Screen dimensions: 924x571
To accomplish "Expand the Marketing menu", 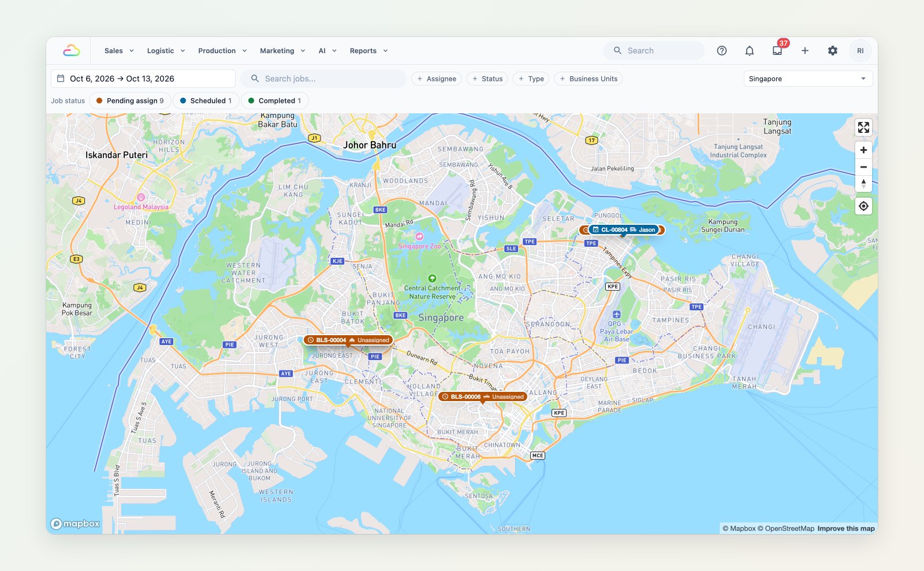I will [x=282, y=51].
